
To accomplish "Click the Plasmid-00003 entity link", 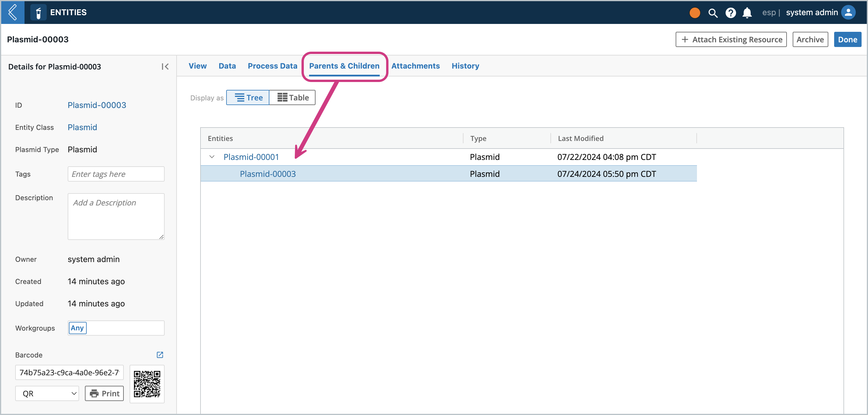I will 268,174.
